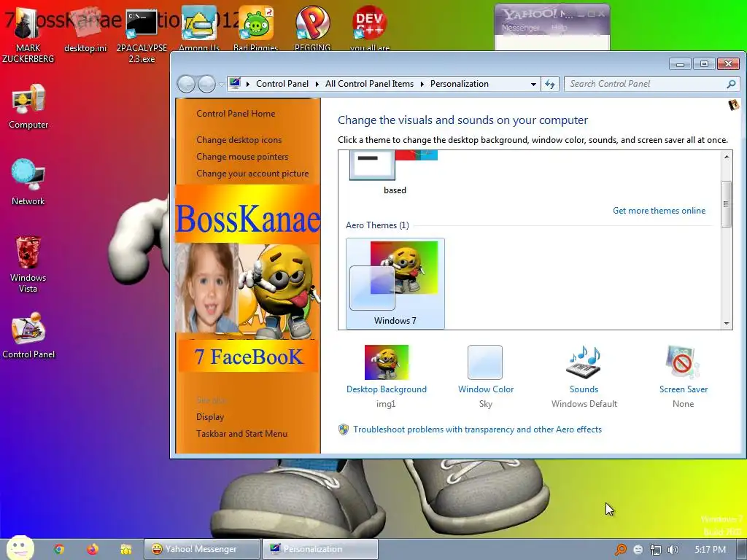
Task: Expand arrow after All Control Panel Items
Action: 422,85
